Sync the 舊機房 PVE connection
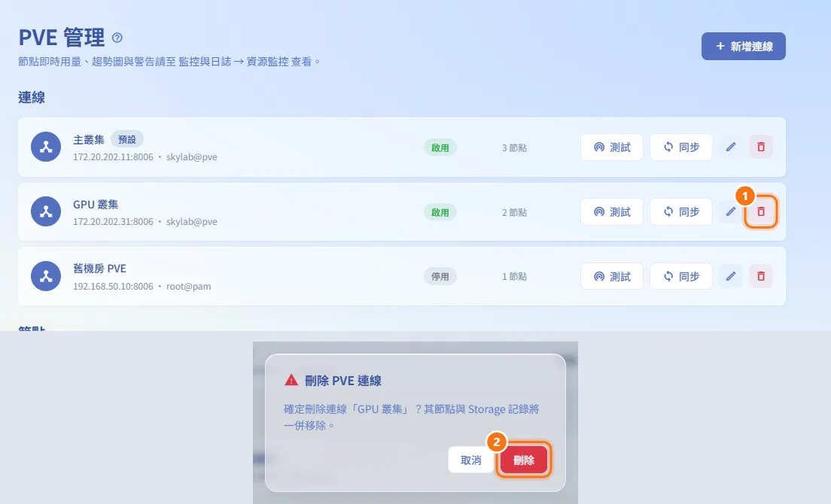Screen dimensions: 831x504 (681, 276)
